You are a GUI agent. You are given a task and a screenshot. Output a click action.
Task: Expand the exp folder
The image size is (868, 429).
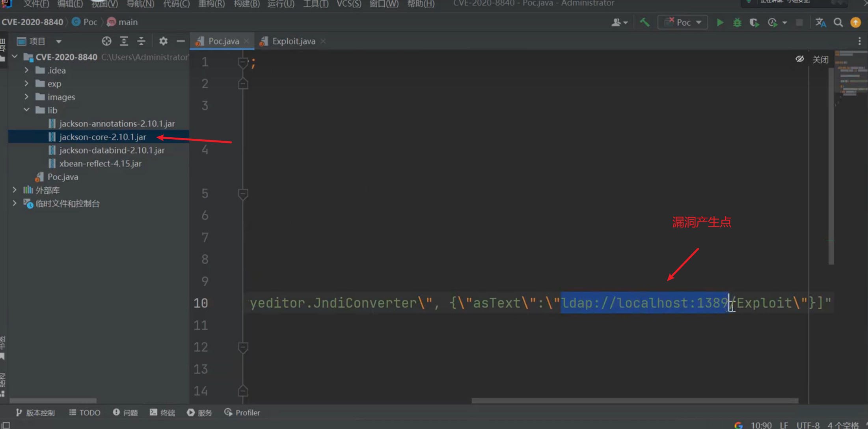[x=26, y=84]
